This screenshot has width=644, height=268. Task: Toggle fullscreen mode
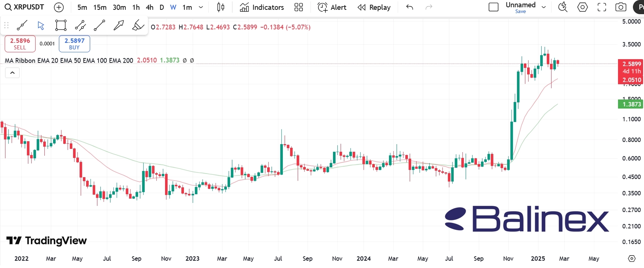click(x=602, y=7)
